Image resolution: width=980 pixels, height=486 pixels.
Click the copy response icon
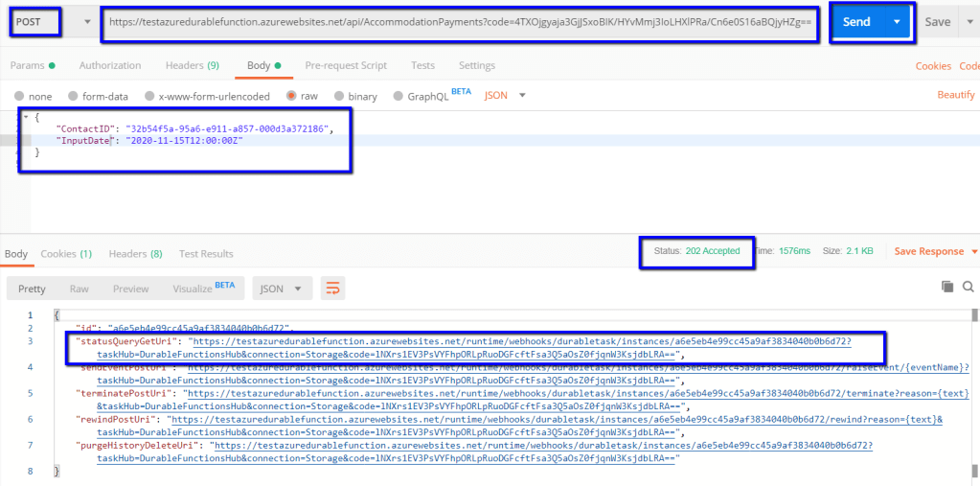947,287
